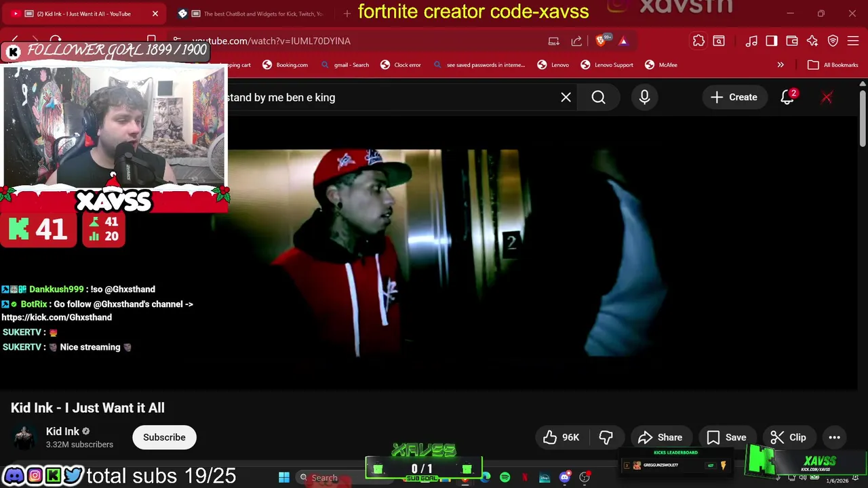Toggle the browser sidebar panel icon
Screen dimensions: 868x488
pos(772,41)
